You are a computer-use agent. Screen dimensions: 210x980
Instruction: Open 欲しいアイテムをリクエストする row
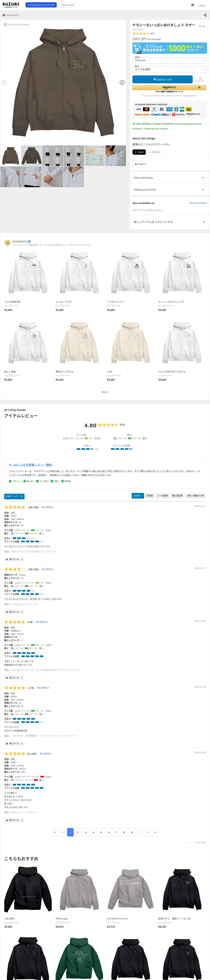coord(170,222)
